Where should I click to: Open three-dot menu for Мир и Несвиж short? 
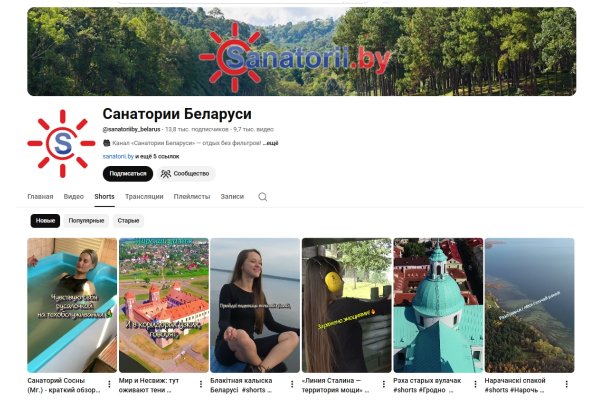(x=201, y=384)
